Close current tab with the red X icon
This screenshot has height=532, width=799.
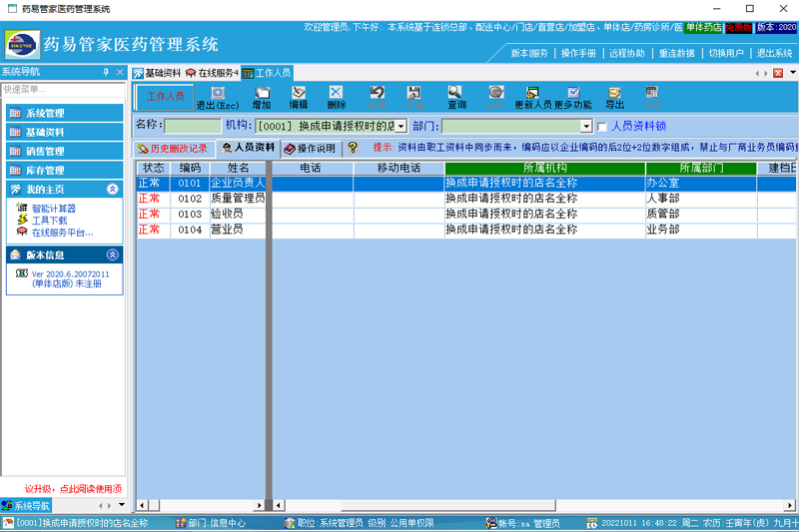point(778,73)
